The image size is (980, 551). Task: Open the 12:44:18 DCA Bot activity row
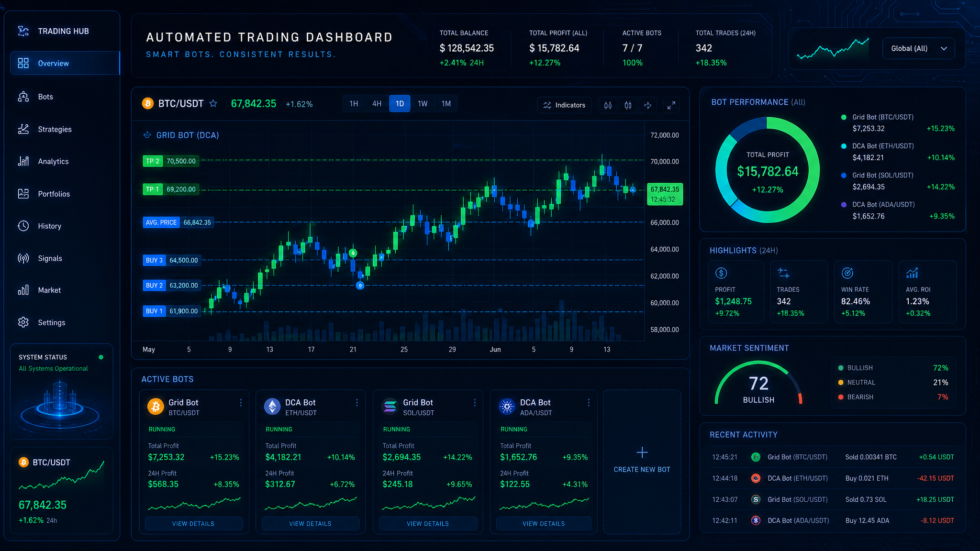pos(833,478)
